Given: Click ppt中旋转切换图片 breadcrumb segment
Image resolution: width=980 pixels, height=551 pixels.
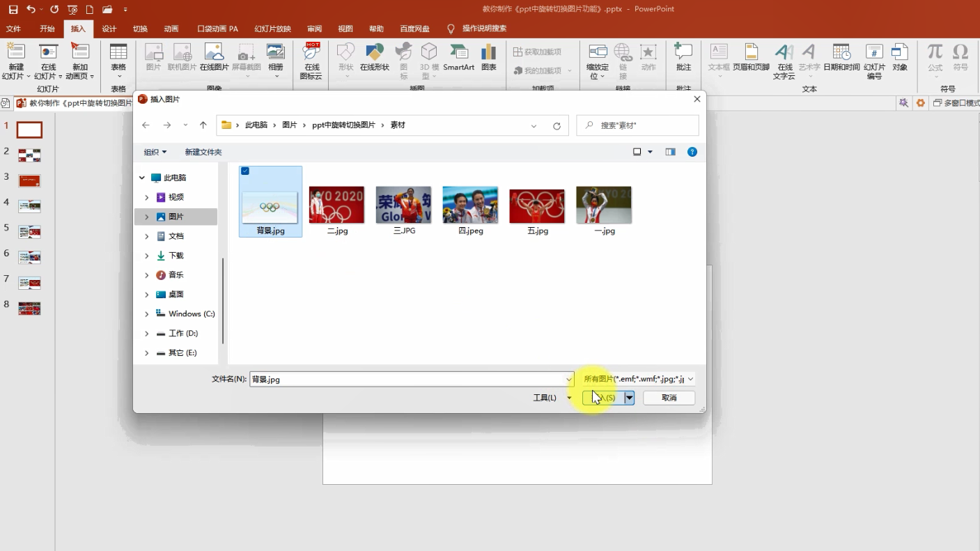Looking at the screenshot, I should [x=343, y=125].
